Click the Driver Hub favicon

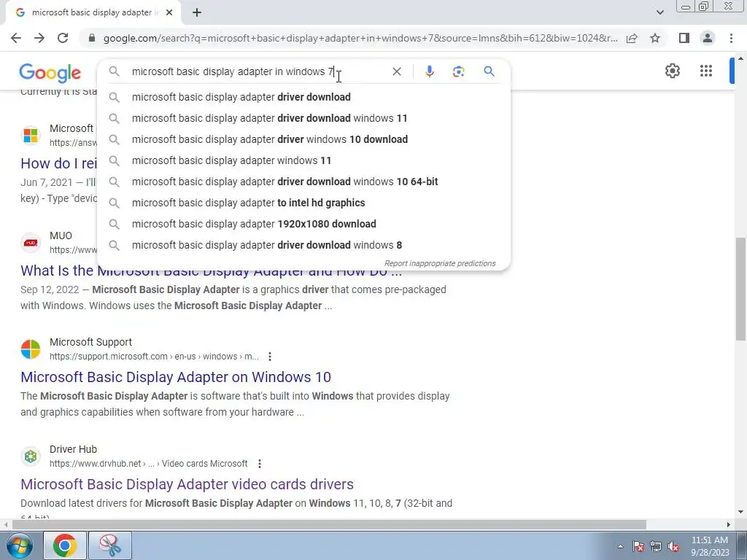(31, 456)
